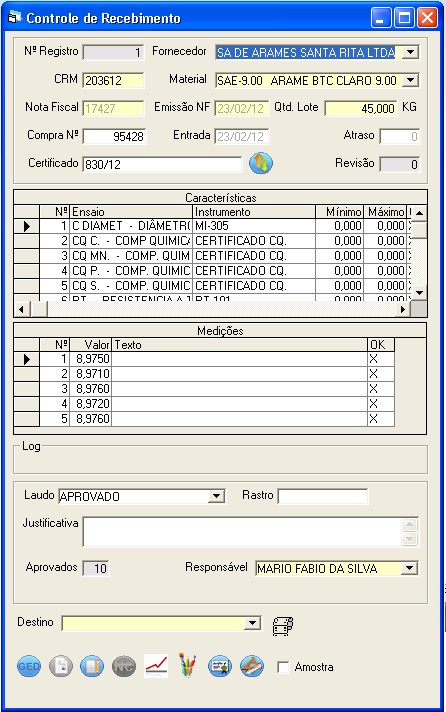Image resolution: width=446 pixels, height=712 pixels.
Task: Click the pencils and brushes cup icon
Action: click(x=188, y=665)
